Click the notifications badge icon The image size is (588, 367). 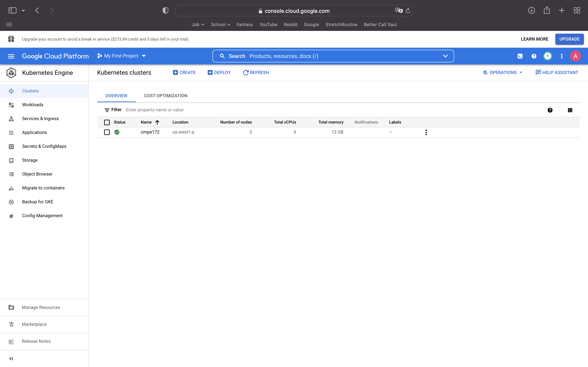(x=547, y=56)
